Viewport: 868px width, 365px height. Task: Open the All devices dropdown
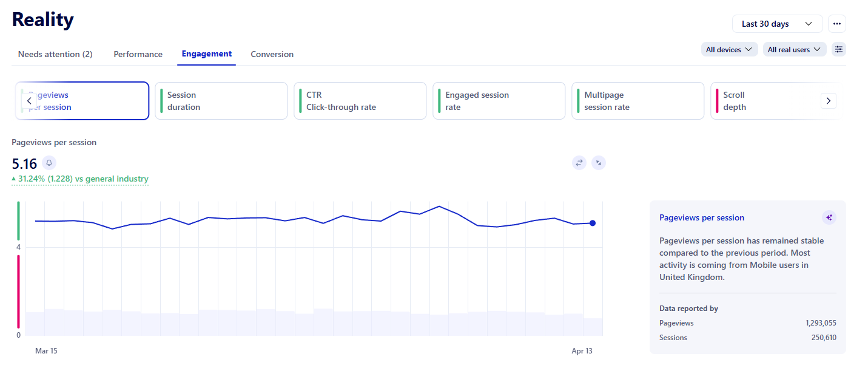click(729, 49)
